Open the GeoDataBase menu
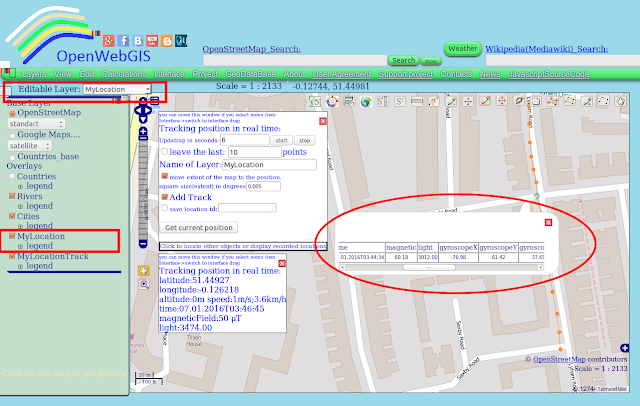 point(250,74)
